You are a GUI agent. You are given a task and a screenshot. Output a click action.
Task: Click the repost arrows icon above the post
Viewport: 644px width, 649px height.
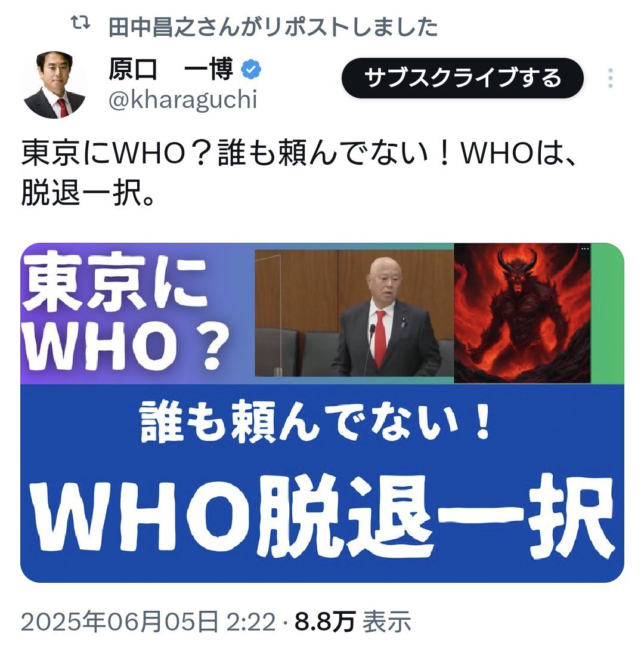(x=80, y=23)
